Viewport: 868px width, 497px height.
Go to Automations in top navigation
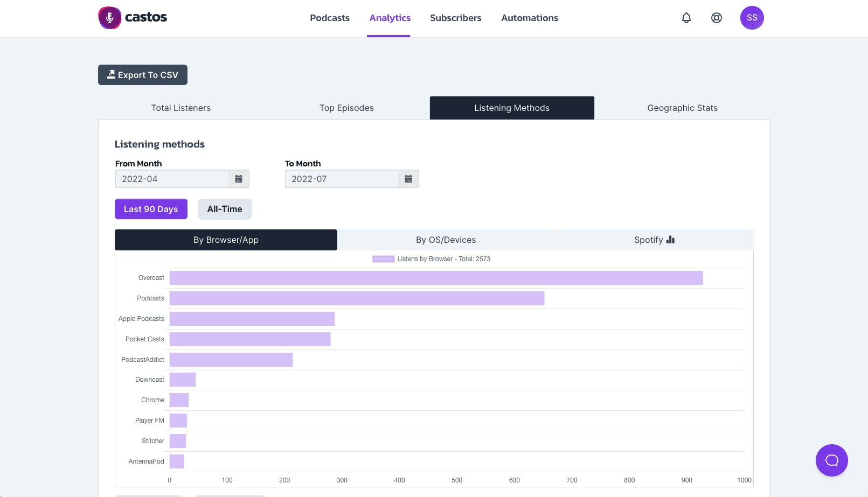(530, 18)
